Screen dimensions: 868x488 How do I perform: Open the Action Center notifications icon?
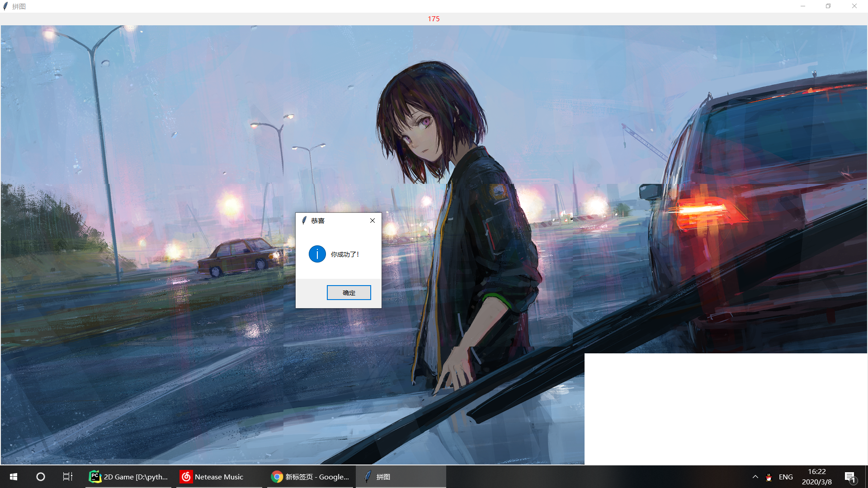(x=850, y=477)
